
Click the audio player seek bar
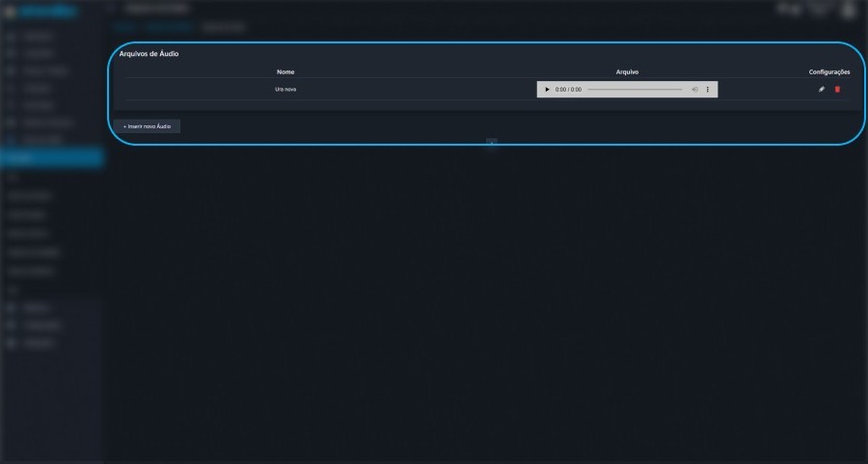pos(635,89)
